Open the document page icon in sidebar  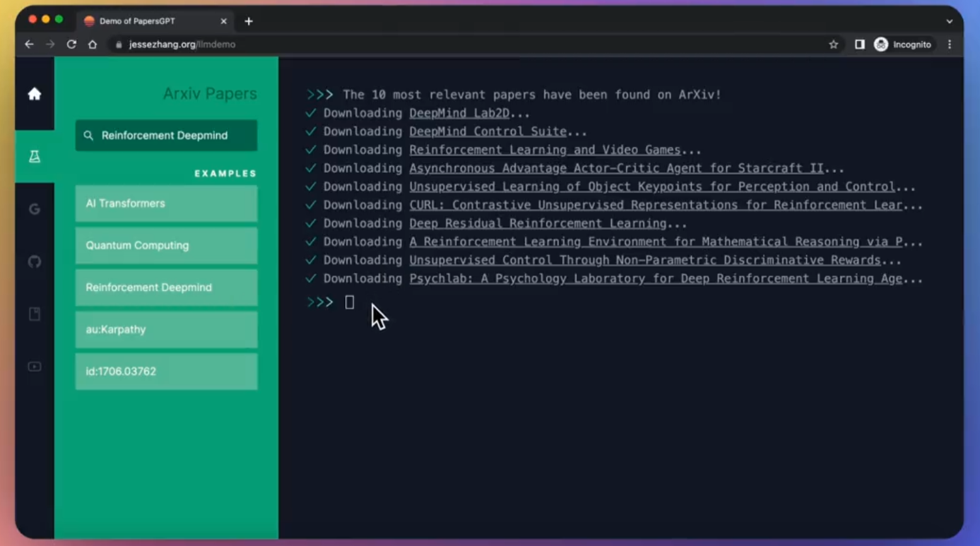click(35, 314)
